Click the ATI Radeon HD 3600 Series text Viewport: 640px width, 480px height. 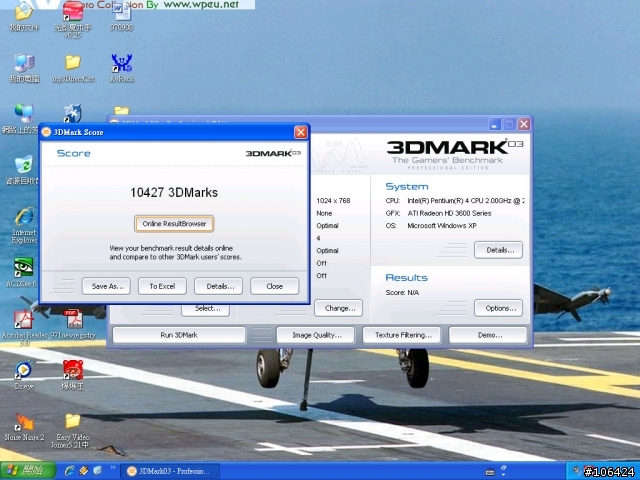(449, 213)
